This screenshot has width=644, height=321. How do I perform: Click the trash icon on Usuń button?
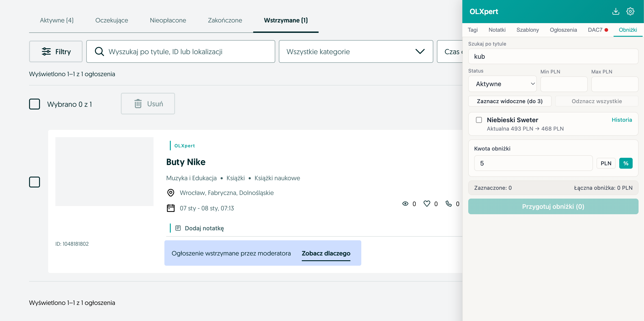138,104
